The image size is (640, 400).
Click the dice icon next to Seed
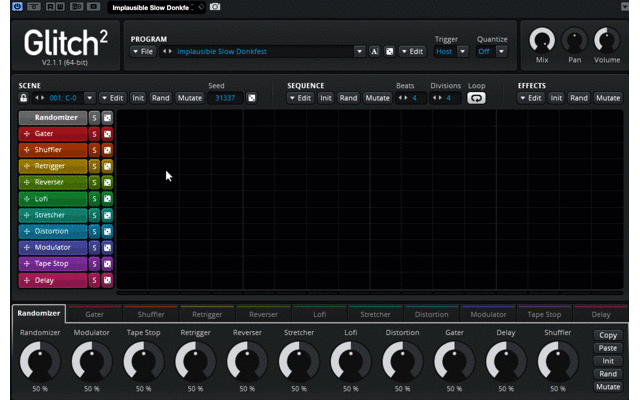tap(252, 98)
